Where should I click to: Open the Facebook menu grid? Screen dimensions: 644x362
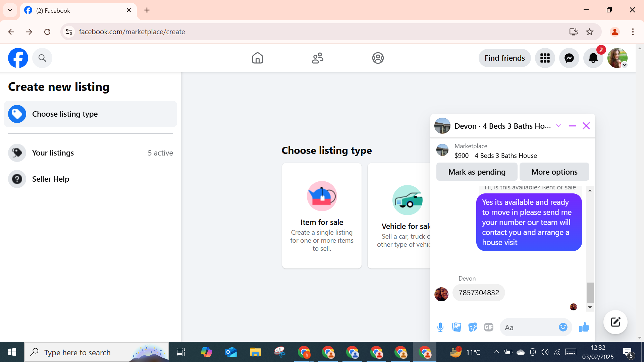click(x=545, y=58)
